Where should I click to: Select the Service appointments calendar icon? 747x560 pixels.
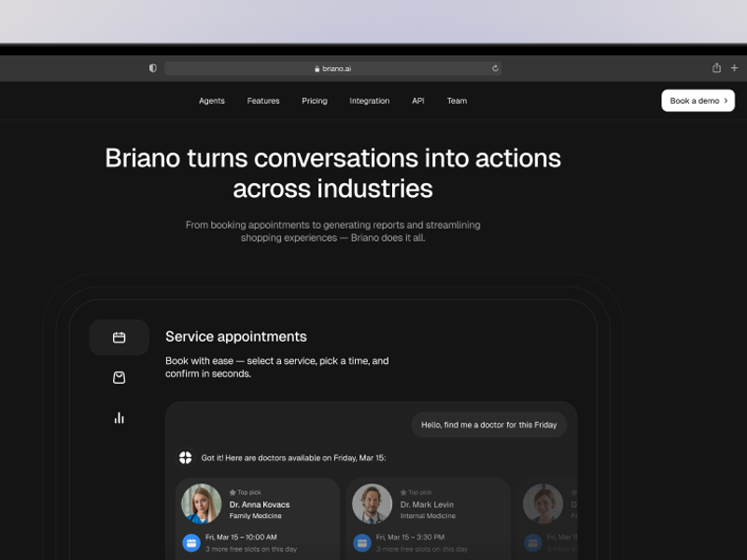(x=119, y=337)
